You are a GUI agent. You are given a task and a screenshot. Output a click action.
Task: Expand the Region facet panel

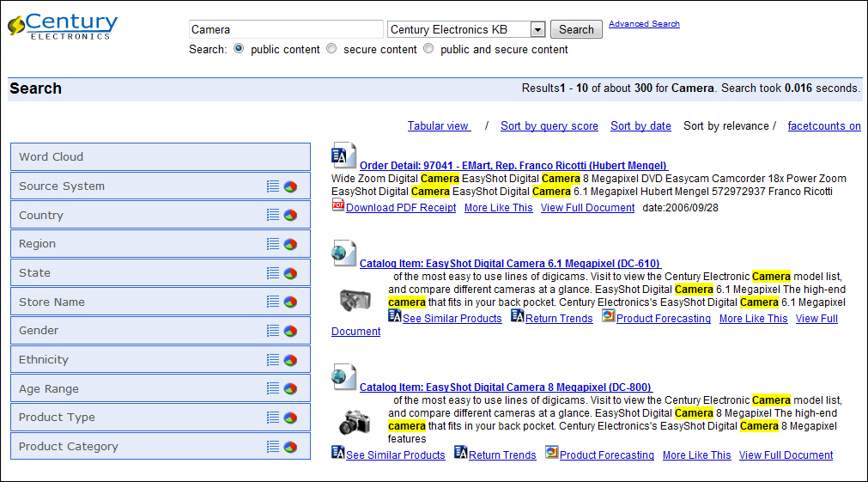tap(161, 244)
